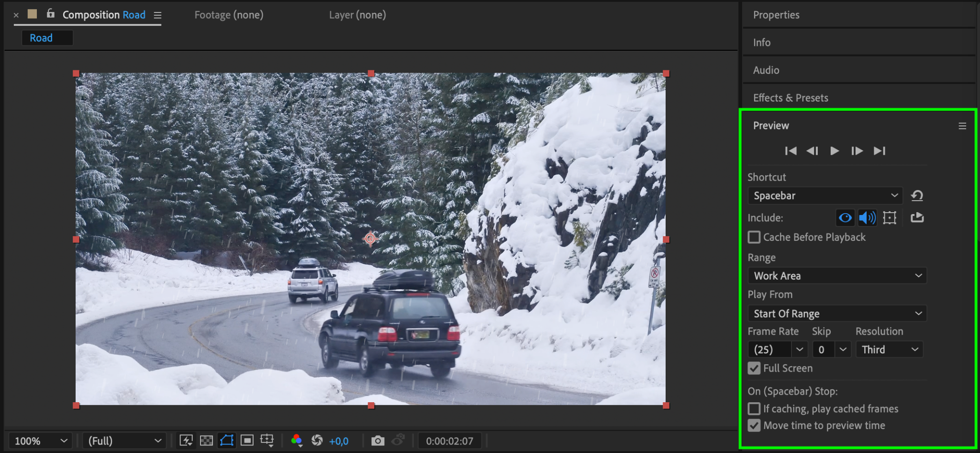Open grid and guide options
Screen dimensions: 980x453
click(267, 441)
